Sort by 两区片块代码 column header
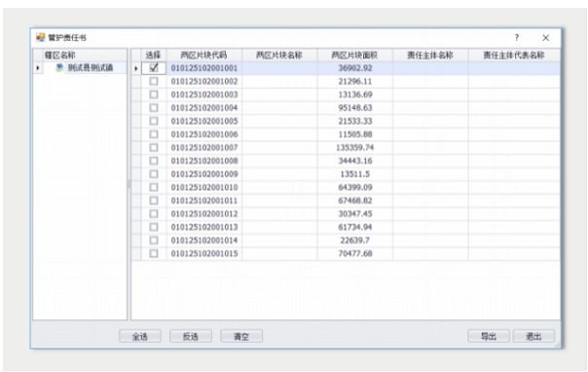The height and width of the screenshot is (372, 588). [x=204, y=56]
